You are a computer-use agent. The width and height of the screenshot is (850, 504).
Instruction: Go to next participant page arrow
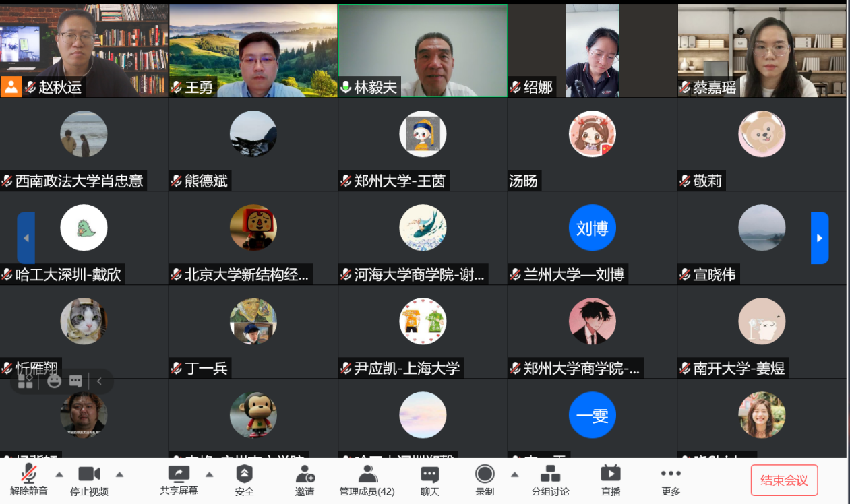pos(820,238)
